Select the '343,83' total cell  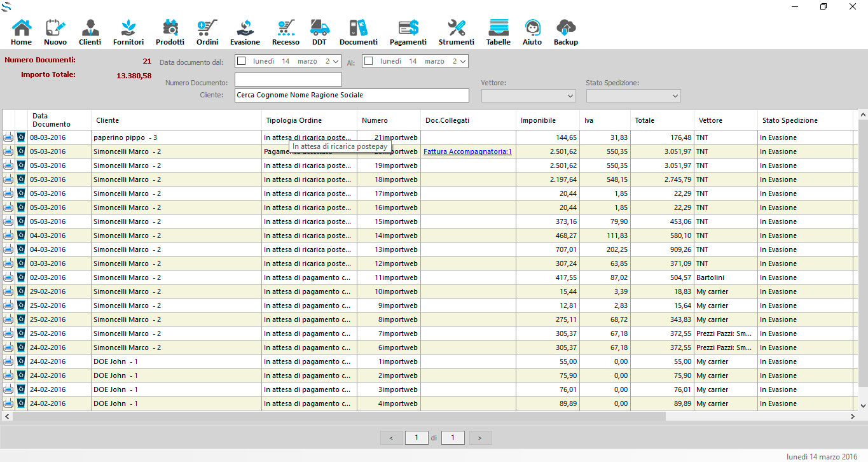click(662, 319)
